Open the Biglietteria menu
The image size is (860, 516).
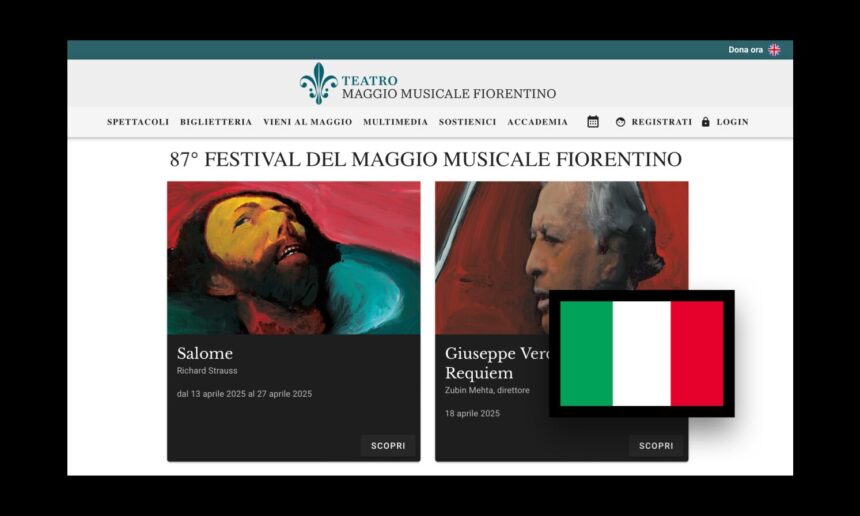[216, 122]
